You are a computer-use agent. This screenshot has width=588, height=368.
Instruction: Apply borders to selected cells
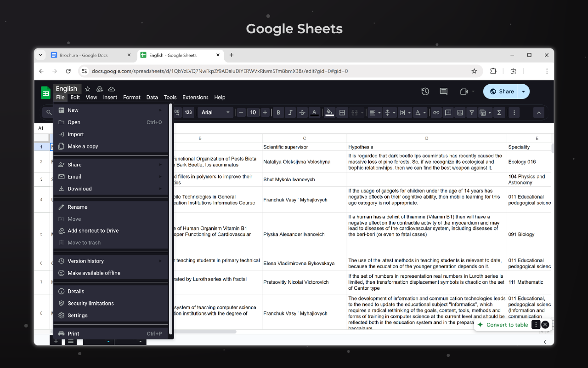point(342,112)
